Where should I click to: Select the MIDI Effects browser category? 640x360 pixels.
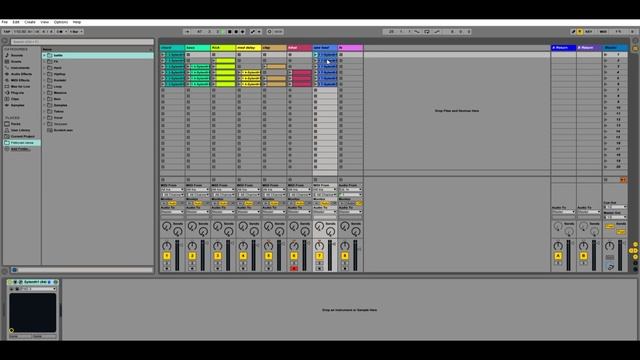tap(20, 80)
